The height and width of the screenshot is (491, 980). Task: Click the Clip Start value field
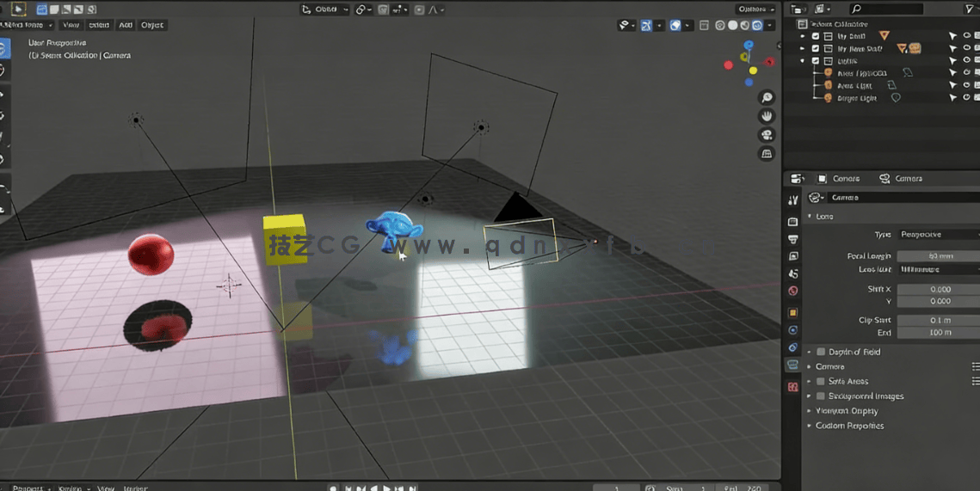click(x=938, y=320)
